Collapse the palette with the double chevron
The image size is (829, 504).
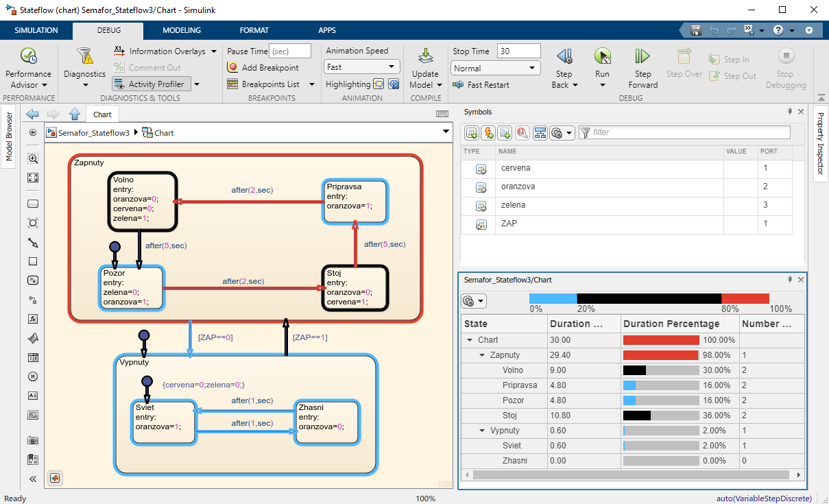click(x=33, y=479)
